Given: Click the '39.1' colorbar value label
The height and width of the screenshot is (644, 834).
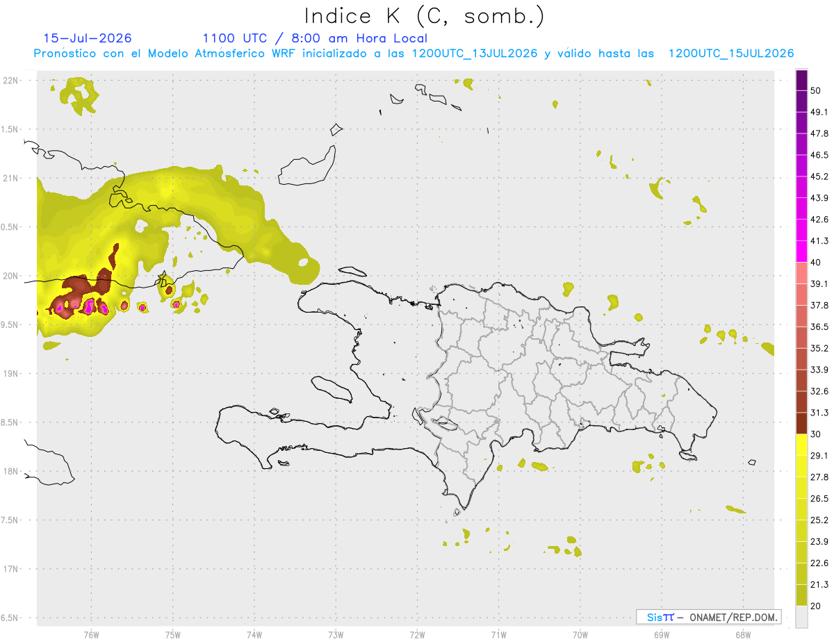Looking at the screenshot, I should tap(819, 284).
